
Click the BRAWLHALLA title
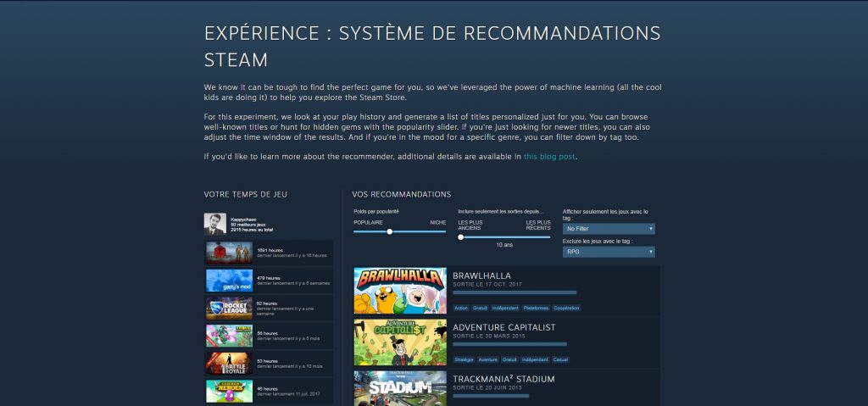point(481,275)
